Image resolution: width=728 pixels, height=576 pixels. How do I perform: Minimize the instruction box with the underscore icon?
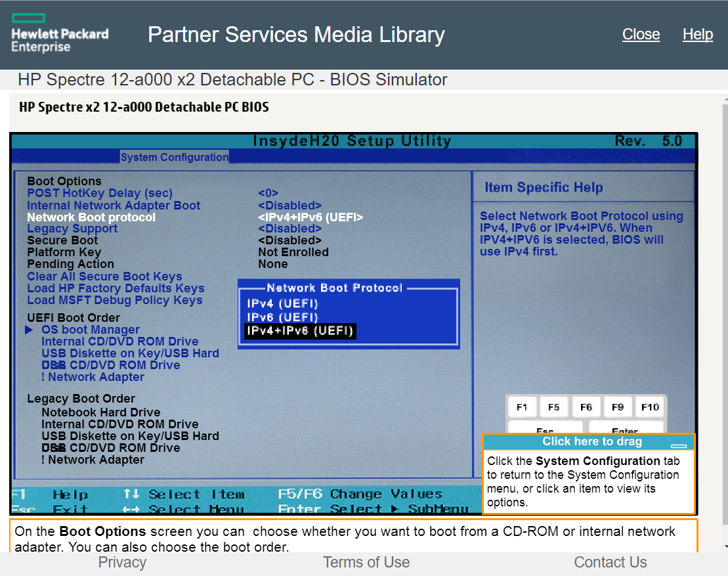pyautogui.click(x=679, y=445)
